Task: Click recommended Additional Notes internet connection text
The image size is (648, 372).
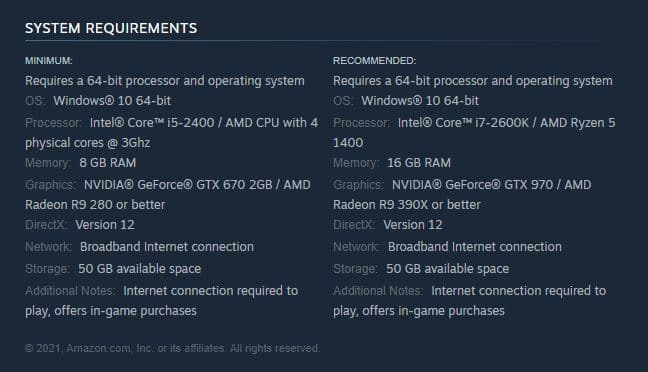Action: 469,300
